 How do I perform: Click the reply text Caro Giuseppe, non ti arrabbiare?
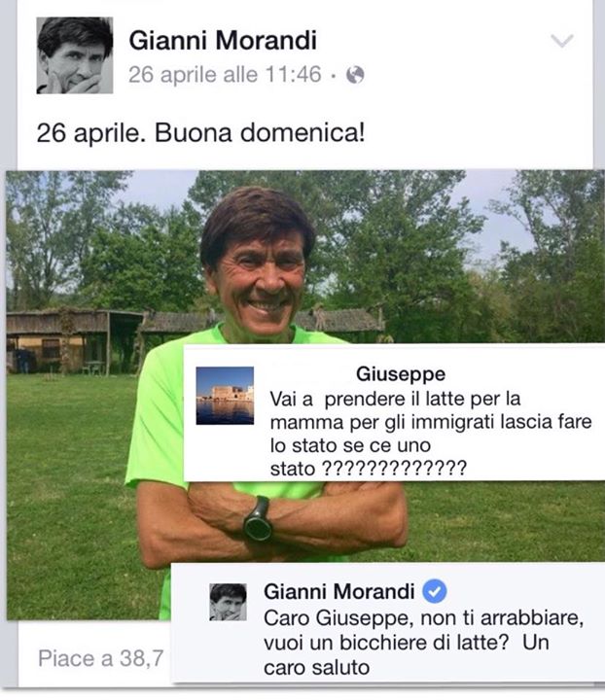[424, 618]
